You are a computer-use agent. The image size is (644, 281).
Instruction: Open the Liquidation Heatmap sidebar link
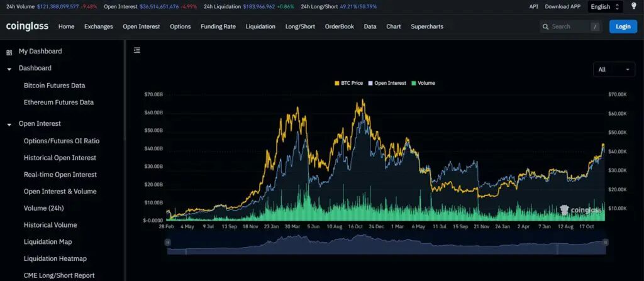(x=55, y=258)
